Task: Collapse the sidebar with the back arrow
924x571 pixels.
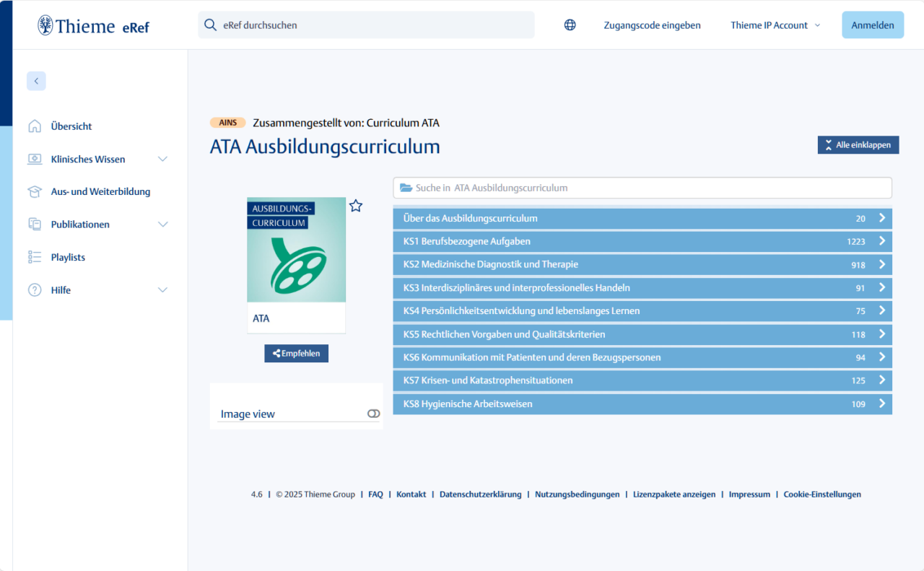Action: (36, 81)
